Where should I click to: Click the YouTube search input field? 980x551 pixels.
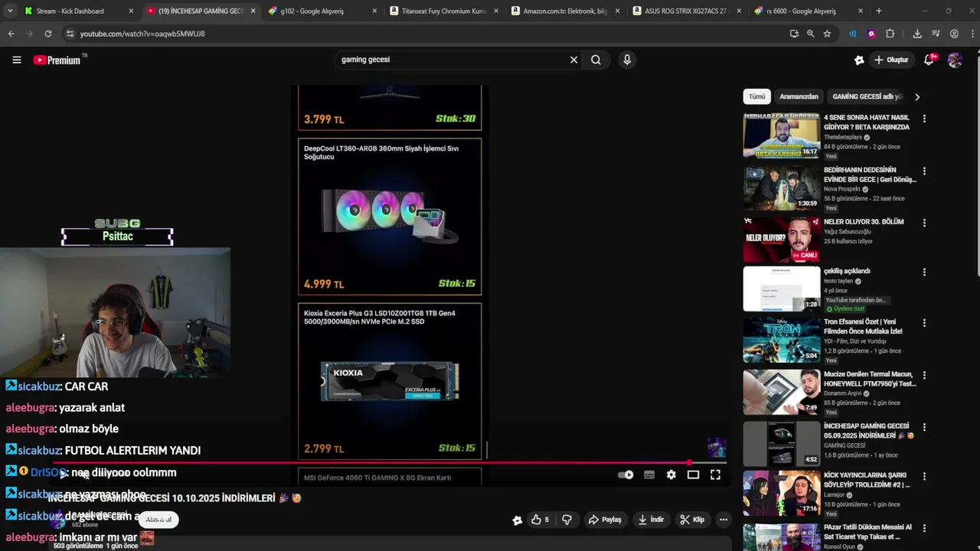(452, 60)
